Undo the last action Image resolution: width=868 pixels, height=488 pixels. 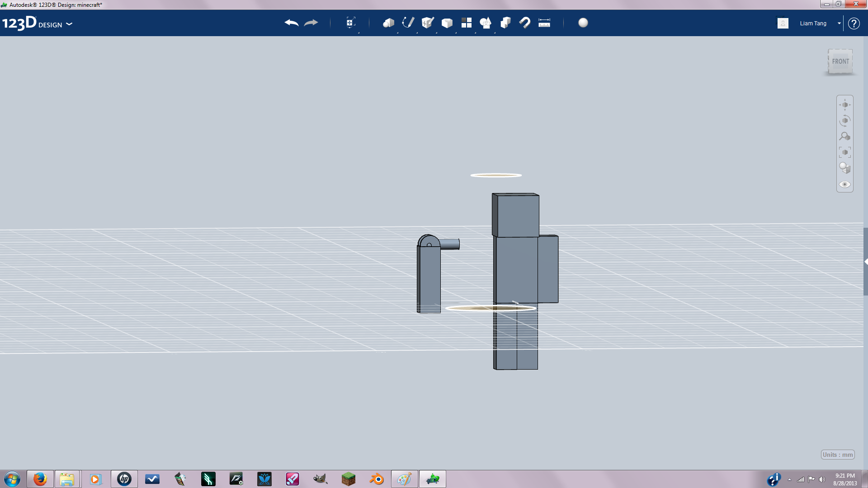292,23
